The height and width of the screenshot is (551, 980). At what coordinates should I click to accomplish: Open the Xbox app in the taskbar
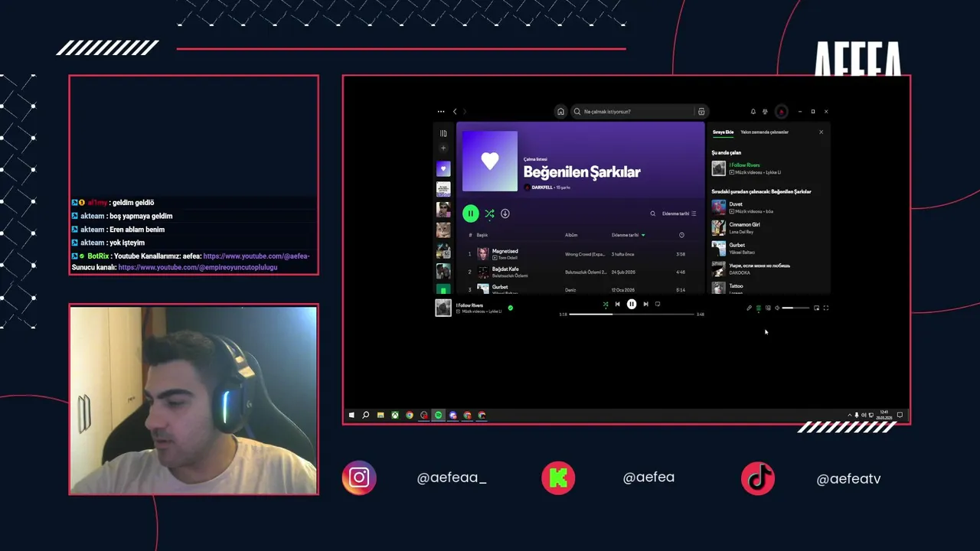pos(395,415)
